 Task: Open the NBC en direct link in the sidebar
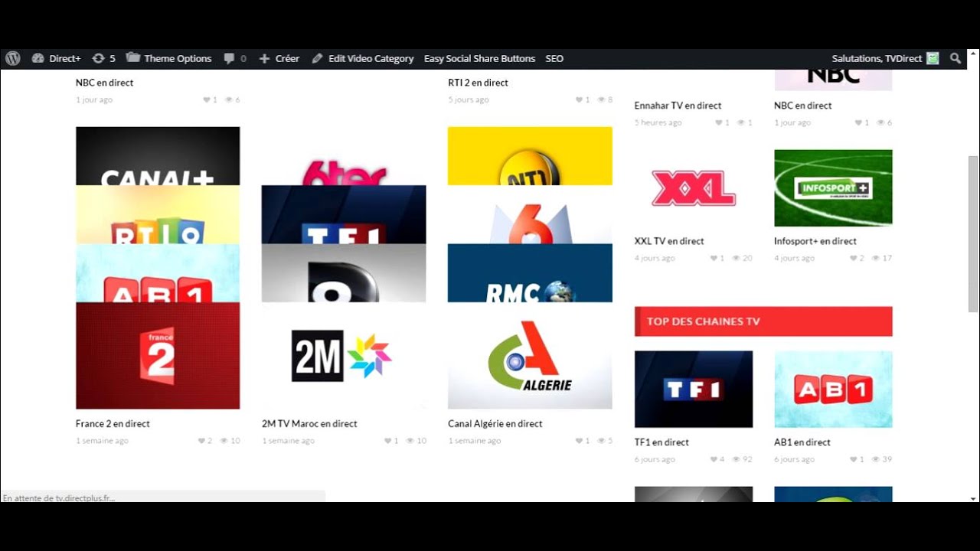[x=802, y=106]
